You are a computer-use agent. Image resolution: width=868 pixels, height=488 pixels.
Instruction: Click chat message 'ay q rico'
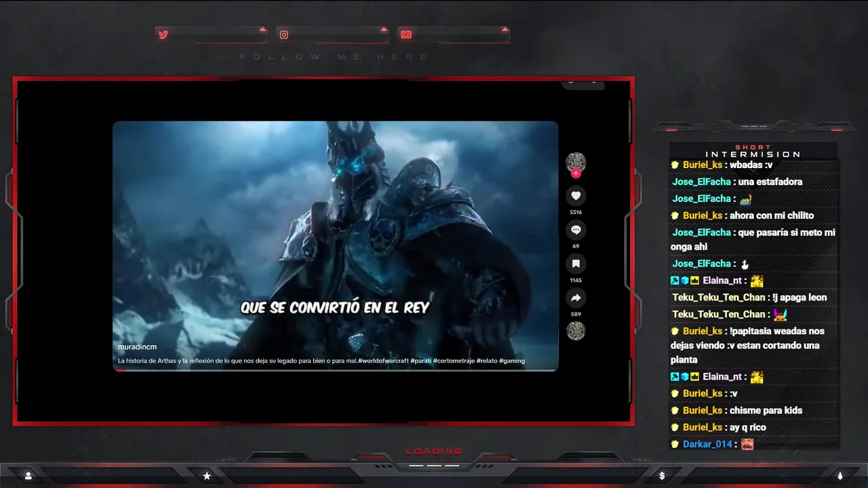click(748, 427)
